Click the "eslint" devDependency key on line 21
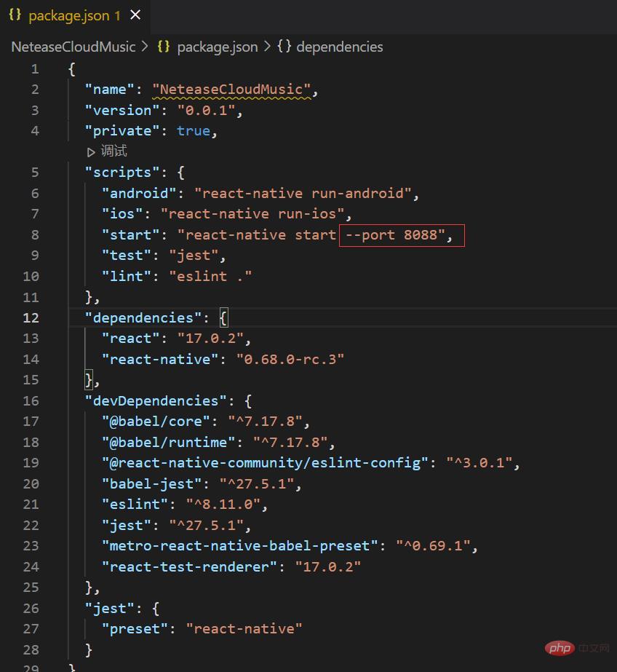The width and height of the screenshot is (617, 672). [135, 505]
